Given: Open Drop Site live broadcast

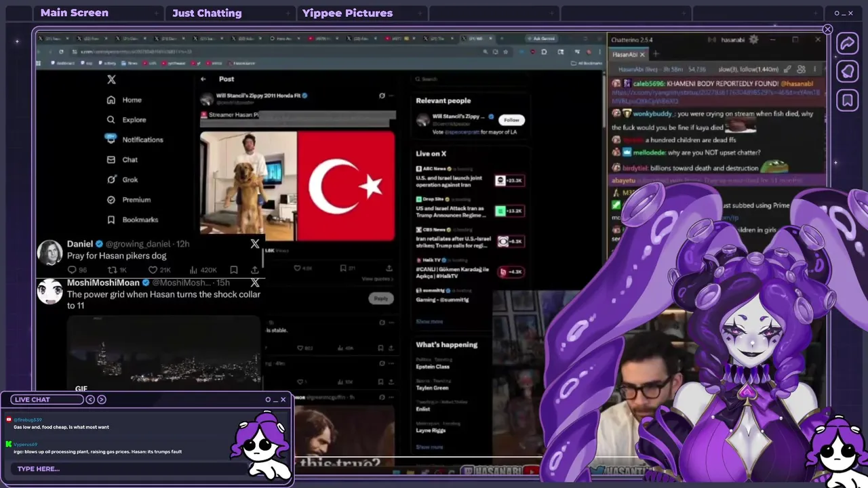Looking at the screenshot, I should pos(469,208).
